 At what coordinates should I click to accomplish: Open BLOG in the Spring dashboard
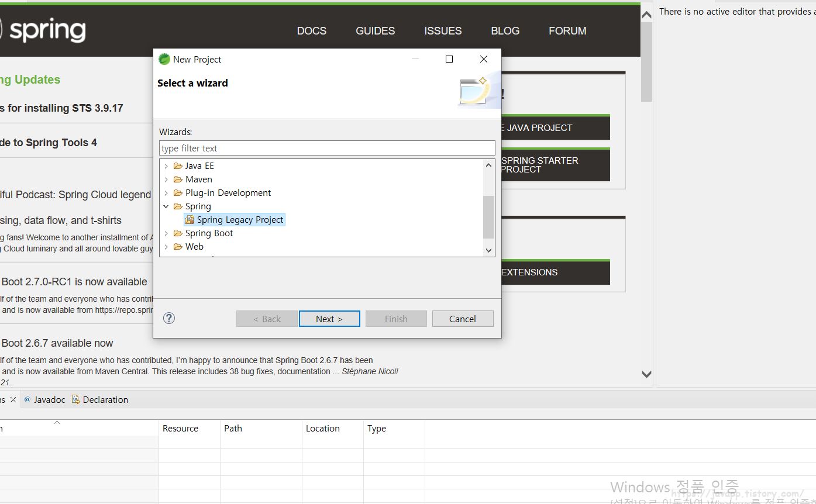(505, 31)
